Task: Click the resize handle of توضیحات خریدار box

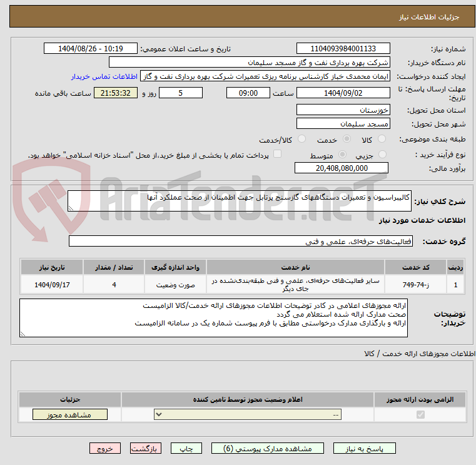Action: 23,334
